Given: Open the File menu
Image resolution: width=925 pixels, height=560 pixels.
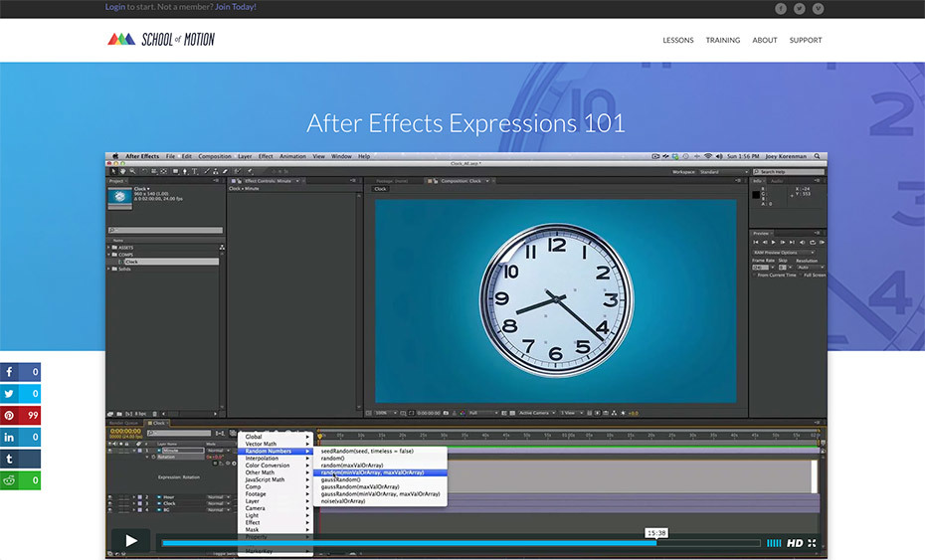Looking at the screenshot, I should pos(170,156).
